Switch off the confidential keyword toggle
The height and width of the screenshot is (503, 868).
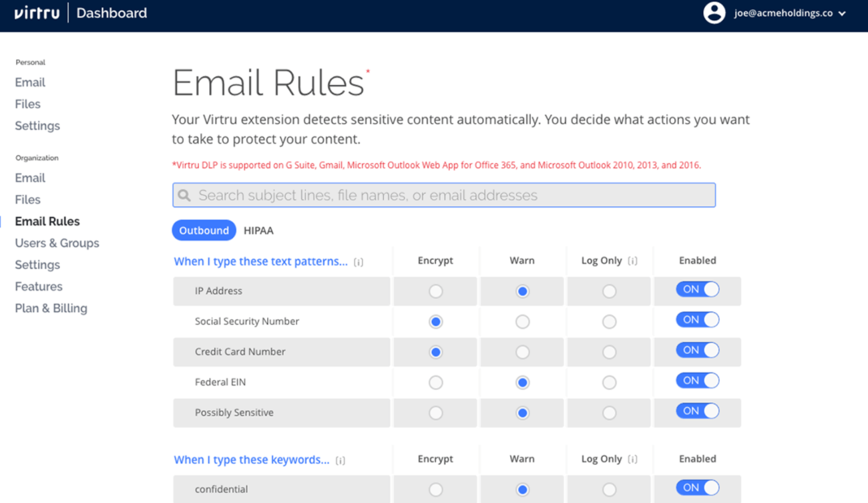coord(697,488)
